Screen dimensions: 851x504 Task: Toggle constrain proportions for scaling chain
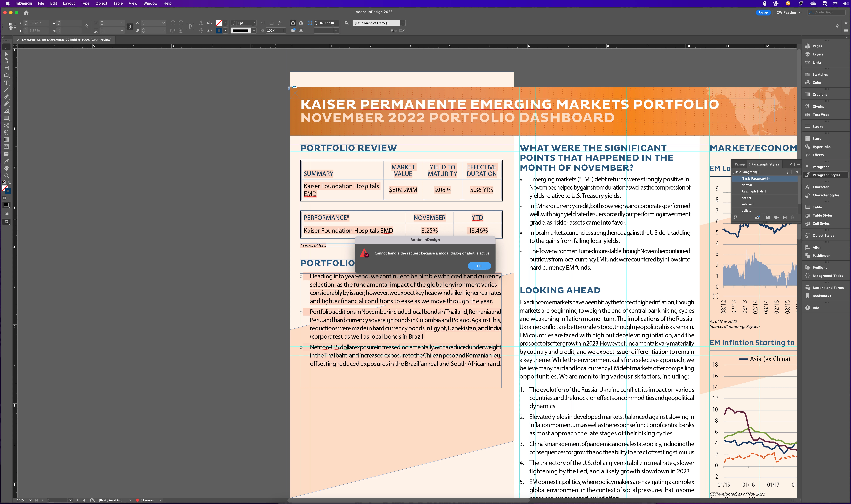click(130, 27)
